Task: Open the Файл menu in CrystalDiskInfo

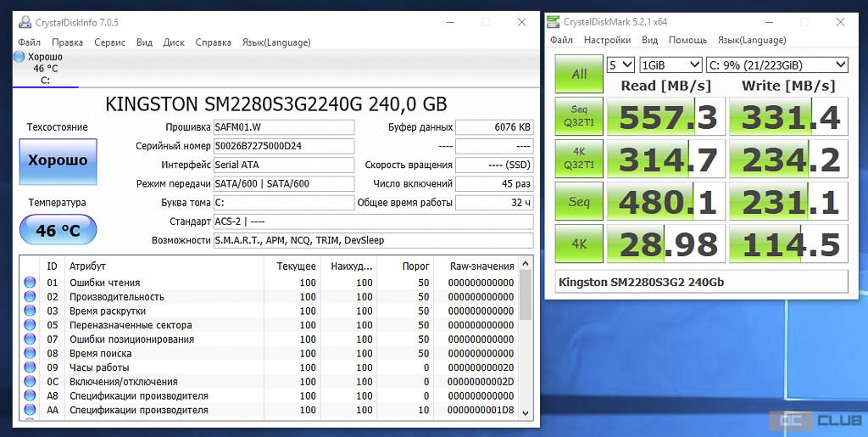Action: click(x=30, y=42)
